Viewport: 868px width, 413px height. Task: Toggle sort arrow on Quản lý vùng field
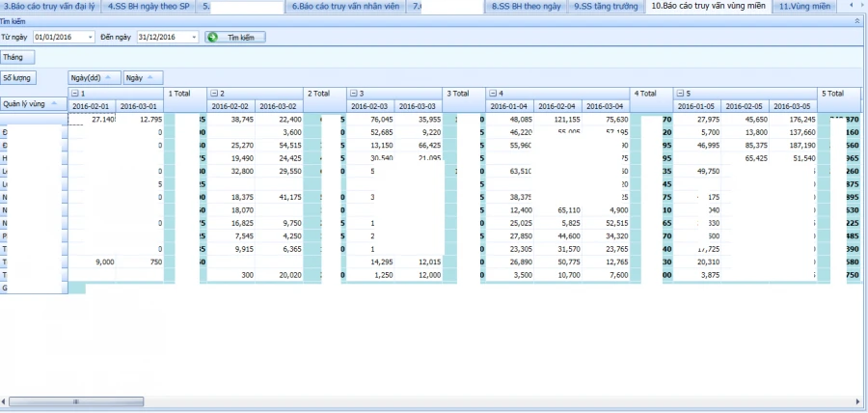tap(55, 103)
